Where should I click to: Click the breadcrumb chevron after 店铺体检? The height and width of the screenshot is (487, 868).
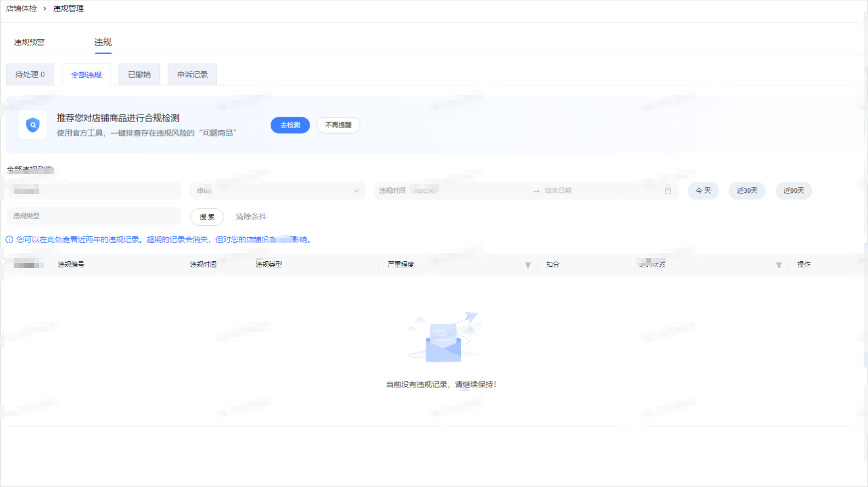[x=45, y=9]
